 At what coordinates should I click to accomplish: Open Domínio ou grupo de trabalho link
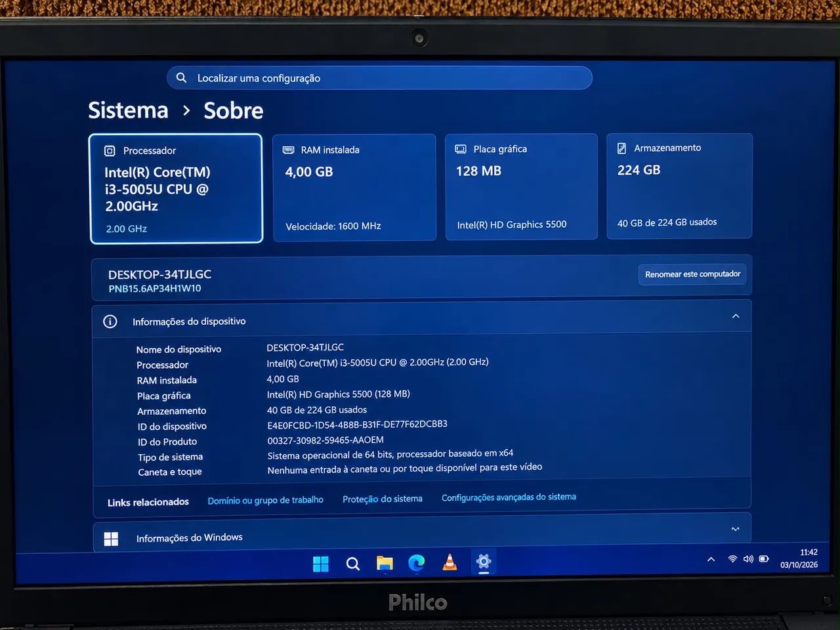[x=266, y=500]
